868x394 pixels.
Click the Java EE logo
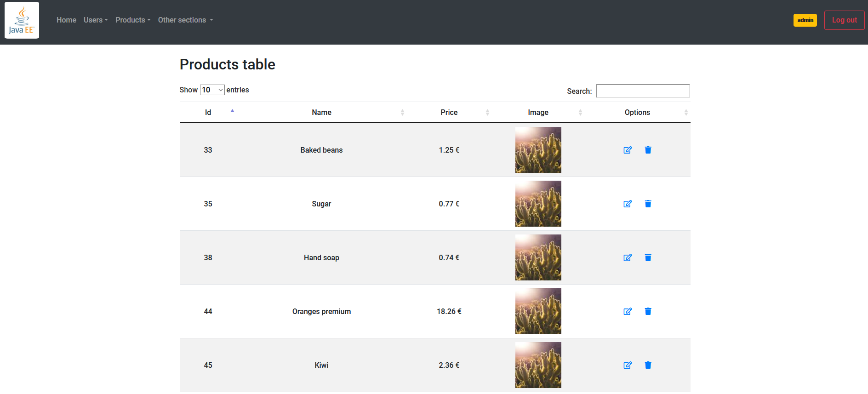click(x=22, y=20)
